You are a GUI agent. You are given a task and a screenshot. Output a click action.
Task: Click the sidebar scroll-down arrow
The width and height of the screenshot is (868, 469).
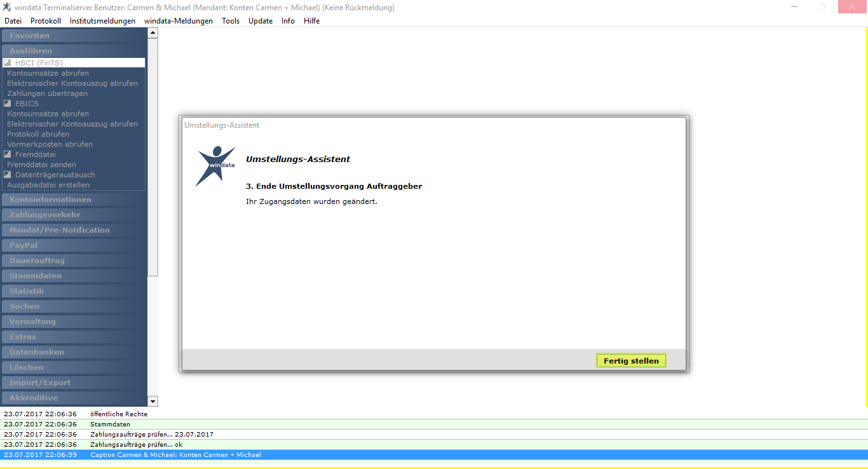pos(153,401)
